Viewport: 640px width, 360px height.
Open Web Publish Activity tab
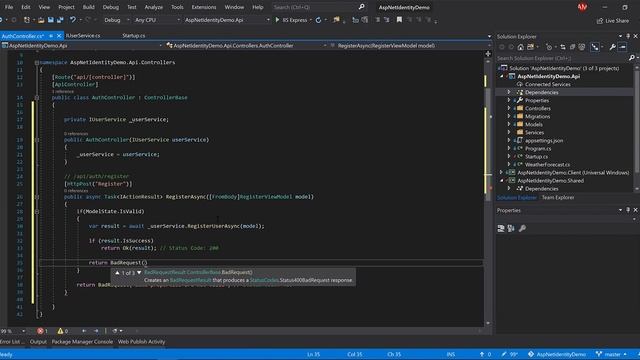[x=142, y=342]
